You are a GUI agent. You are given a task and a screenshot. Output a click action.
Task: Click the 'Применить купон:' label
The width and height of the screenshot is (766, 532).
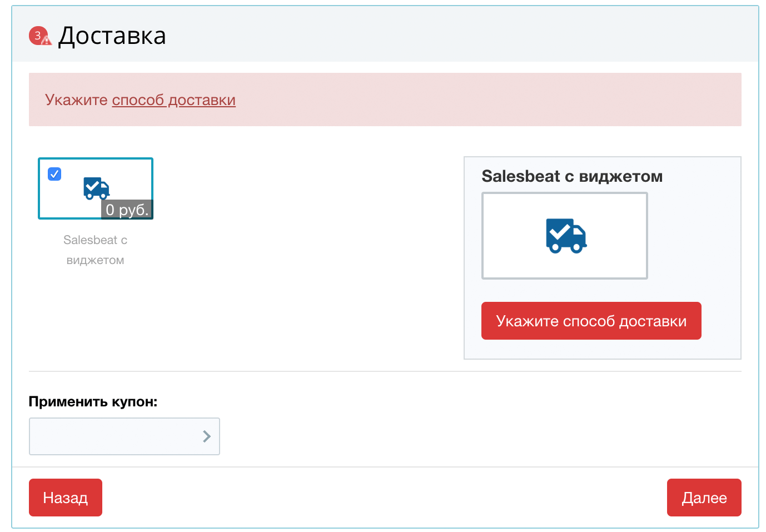coord(93,401)
